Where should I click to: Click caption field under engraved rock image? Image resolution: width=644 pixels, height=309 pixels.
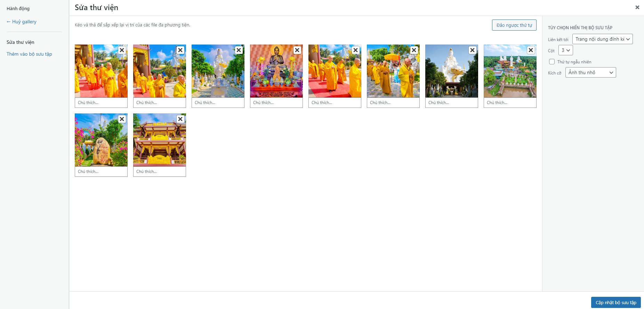coord(101,172)
